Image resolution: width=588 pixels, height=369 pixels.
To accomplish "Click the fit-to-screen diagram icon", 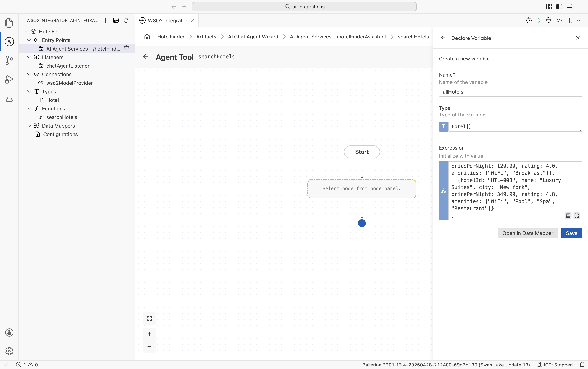I will point(149,318).
